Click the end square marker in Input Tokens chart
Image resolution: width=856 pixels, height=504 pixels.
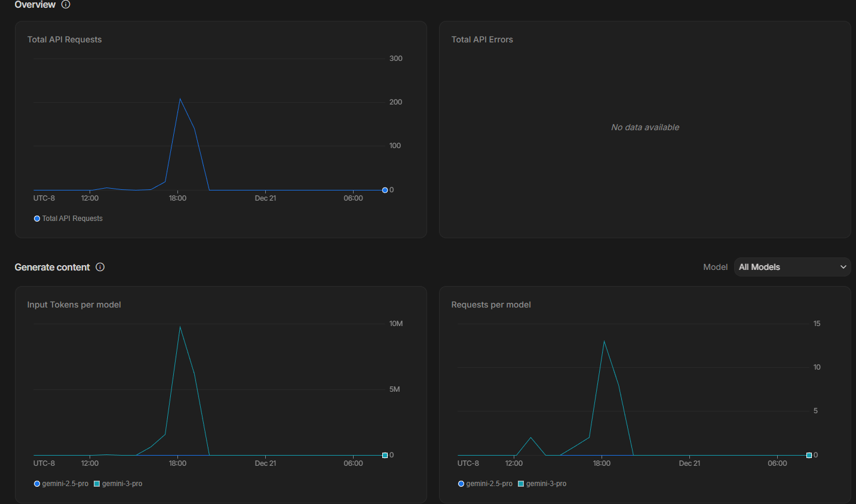385,455
